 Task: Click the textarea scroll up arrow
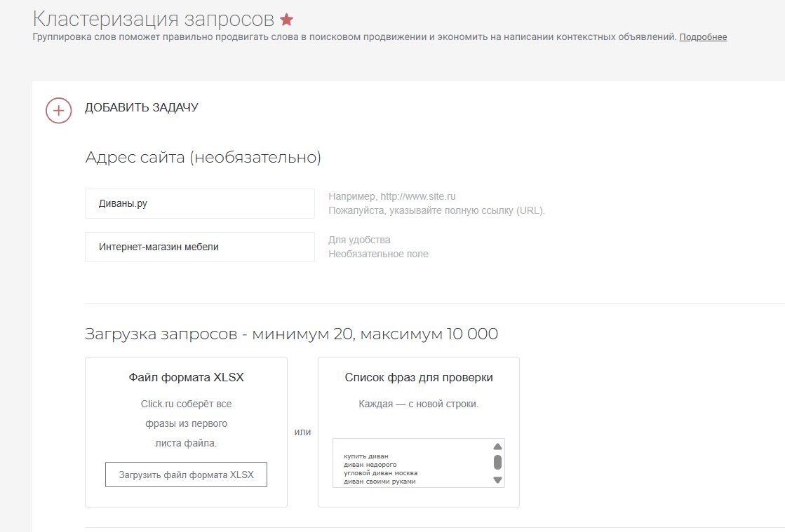(x=497, y=446)
